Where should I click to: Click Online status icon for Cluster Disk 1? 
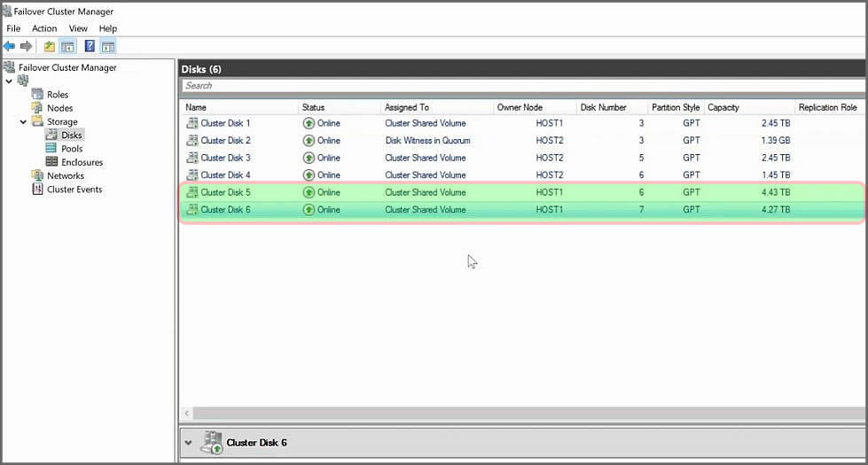click(309, 123)
